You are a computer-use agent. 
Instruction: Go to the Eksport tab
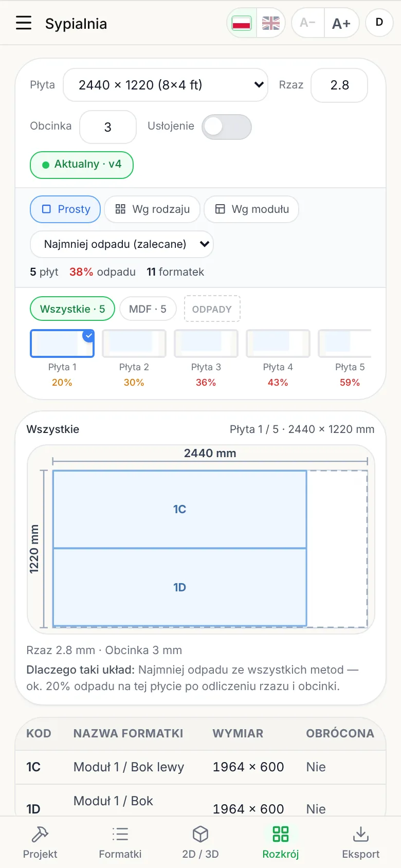pos(361,842)
